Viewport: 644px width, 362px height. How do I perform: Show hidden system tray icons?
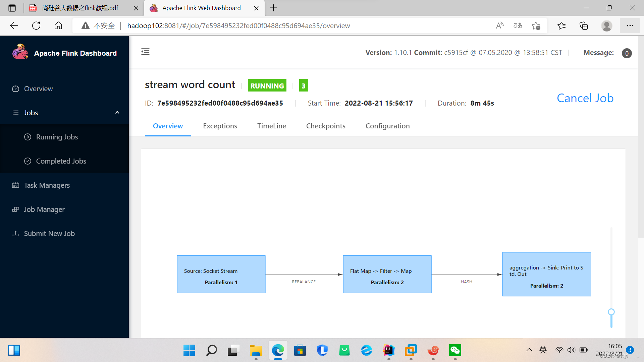tap(529, 350)
